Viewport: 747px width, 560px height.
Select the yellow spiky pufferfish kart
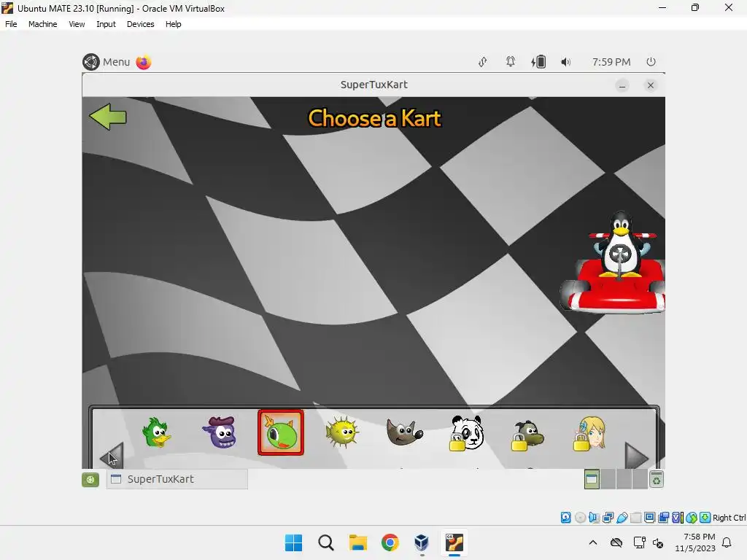point(341,432)
